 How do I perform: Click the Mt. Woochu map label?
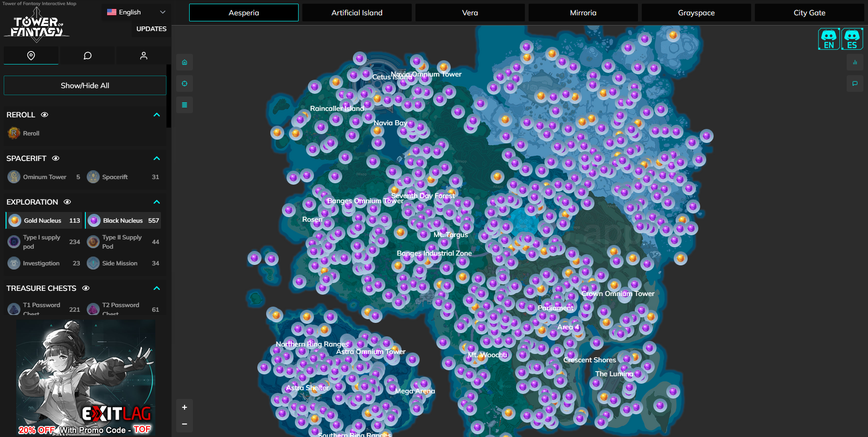[487, 355]
